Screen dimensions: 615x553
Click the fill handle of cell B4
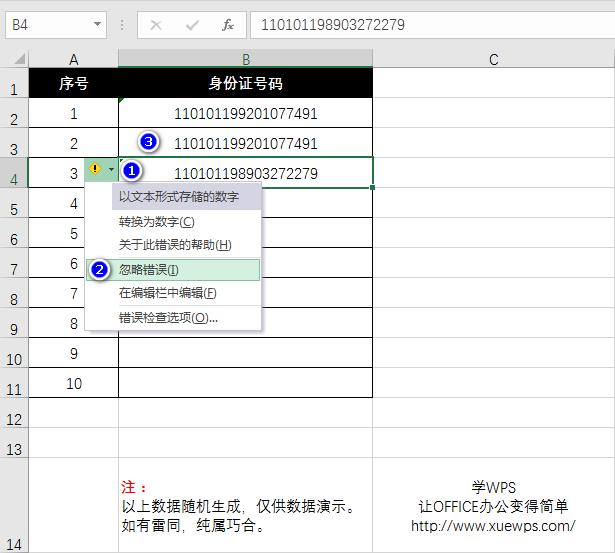click(372, 187)
